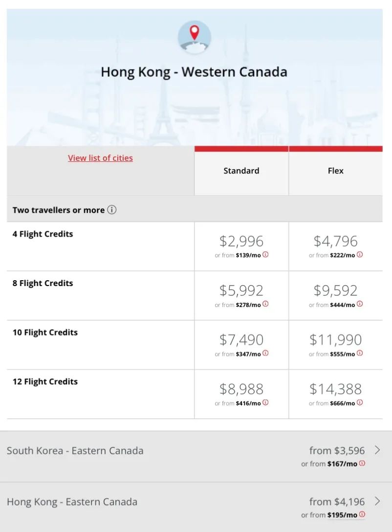The width and height of the screenshot is (392, 532).
Task: Click info icon next to $666/mo
Action: (360, 402)
